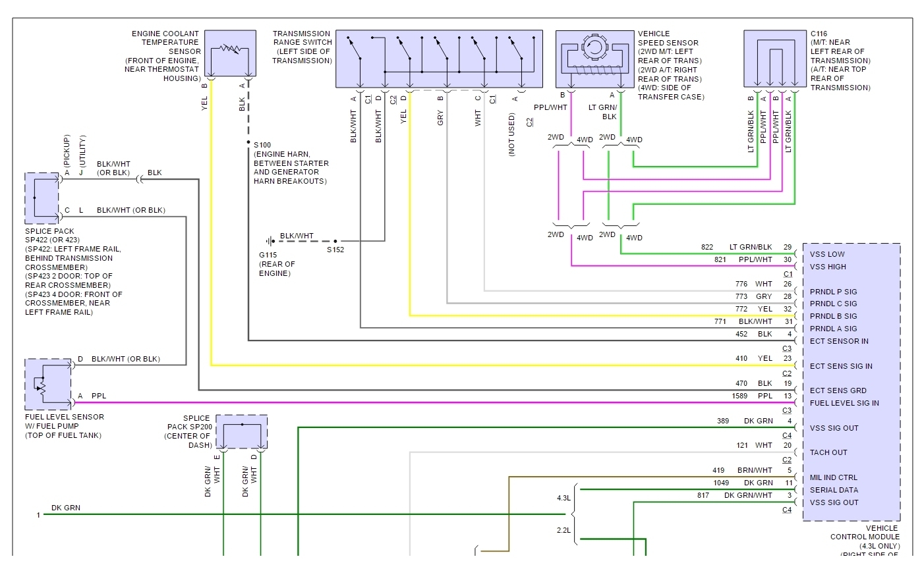Select the Transmission Range Switch component box
This screenshot has width=924, height=565.
[439, 59]
